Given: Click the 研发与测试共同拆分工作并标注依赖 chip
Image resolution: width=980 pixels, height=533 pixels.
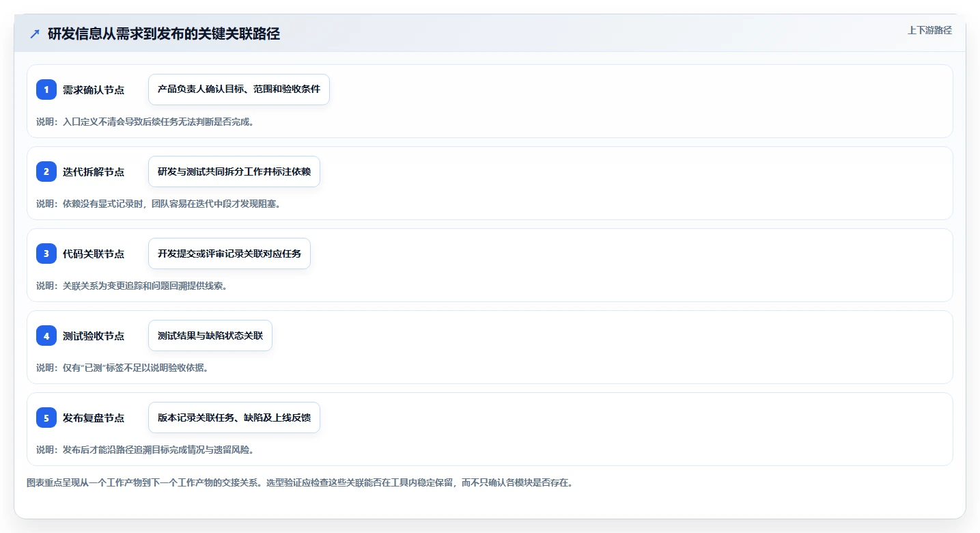Looking at the screenshot, I should (x=234, y=172).
